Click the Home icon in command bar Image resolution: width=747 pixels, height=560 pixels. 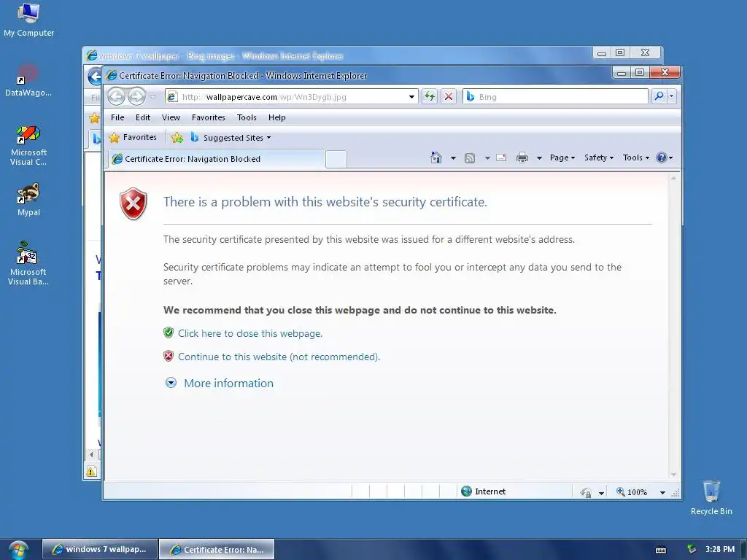click(436, 157)
